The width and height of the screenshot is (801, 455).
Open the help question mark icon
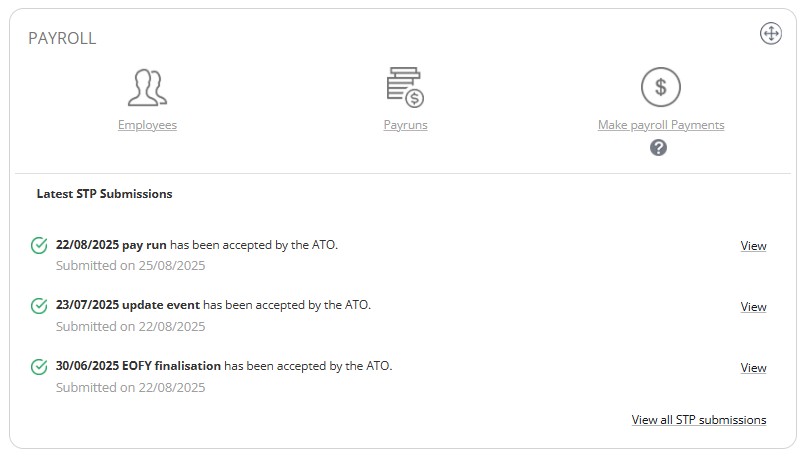(x=658, y=148)
